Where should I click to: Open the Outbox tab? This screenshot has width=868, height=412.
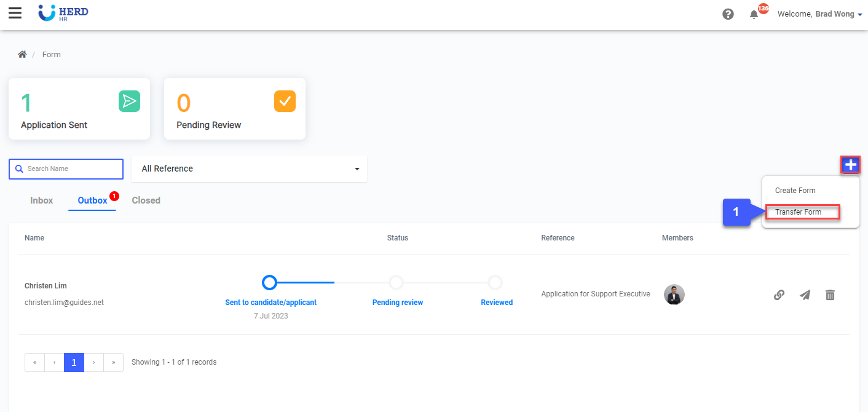pos(92,200)
